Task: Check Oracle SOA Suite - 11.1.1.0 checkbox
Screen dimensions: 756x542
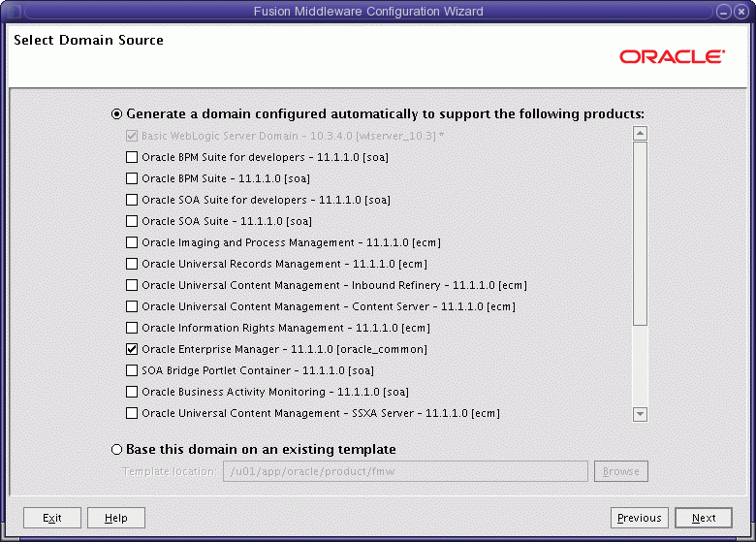Action: point(132,221)
